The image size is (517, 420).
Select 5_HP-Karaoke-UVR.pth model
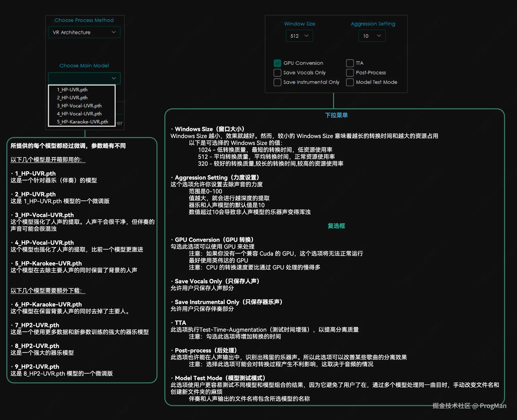[82, 122]
